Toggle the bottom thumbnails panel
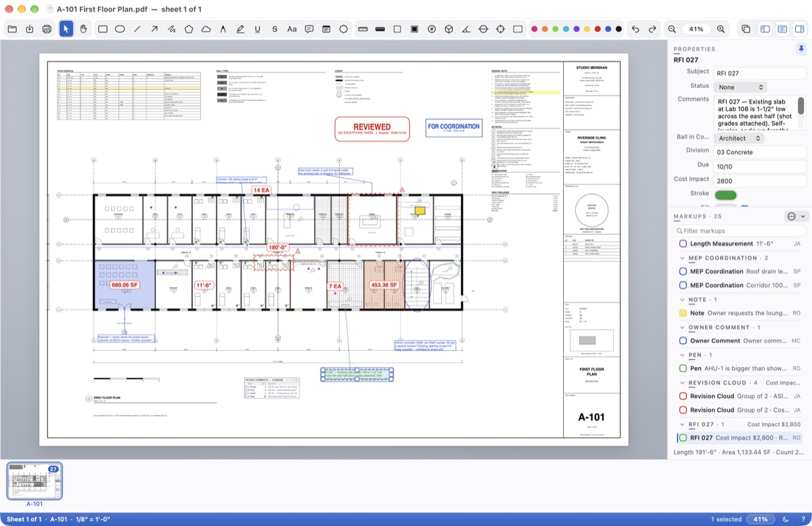Screen dimensions: 812x526 (x=782, y=29)
